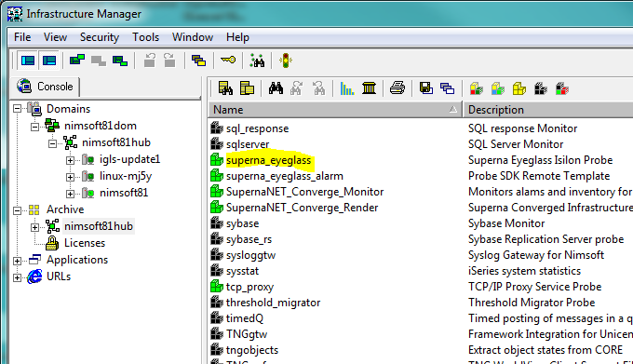
Task: Collapse nimsoft81hub under nimsoft81dom
Action: point(52,143)
